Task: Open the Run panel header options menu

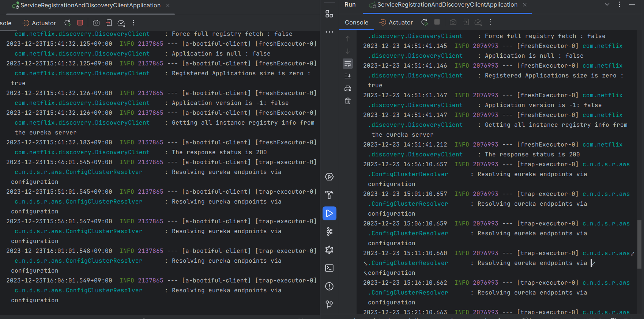Action: [x=619, y=4]
